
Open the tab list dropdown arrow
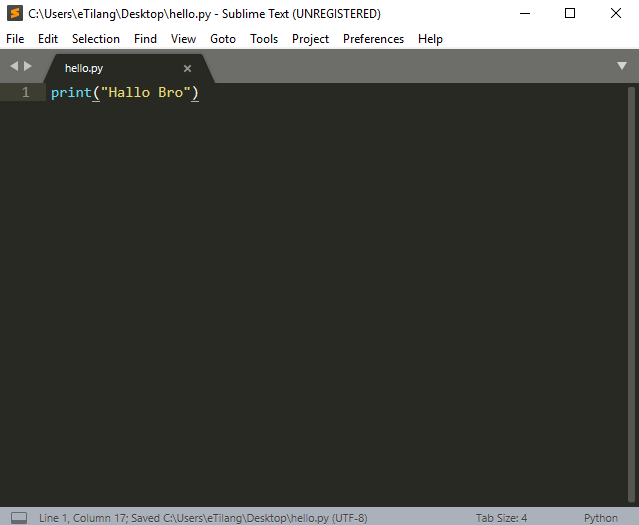pos(621,66)
